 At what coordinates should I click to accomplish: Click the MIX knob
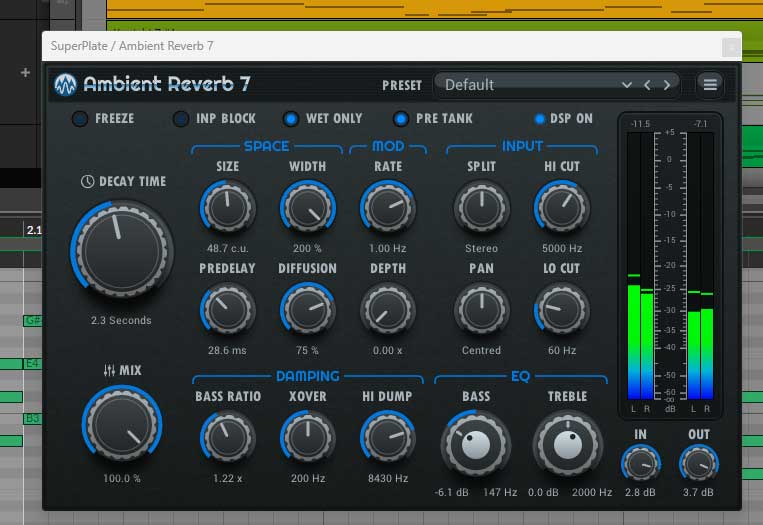(x=122, y=424)
